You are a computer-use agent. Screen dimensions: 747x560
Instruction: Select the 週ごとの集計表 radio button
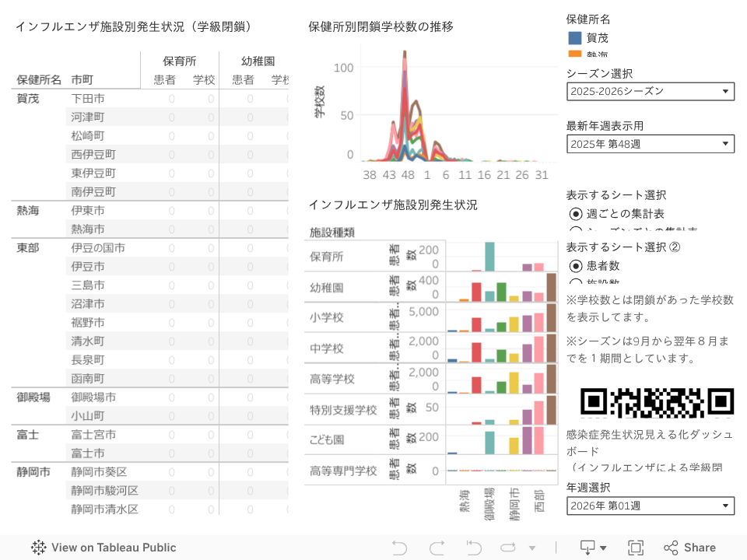point(576,214)
